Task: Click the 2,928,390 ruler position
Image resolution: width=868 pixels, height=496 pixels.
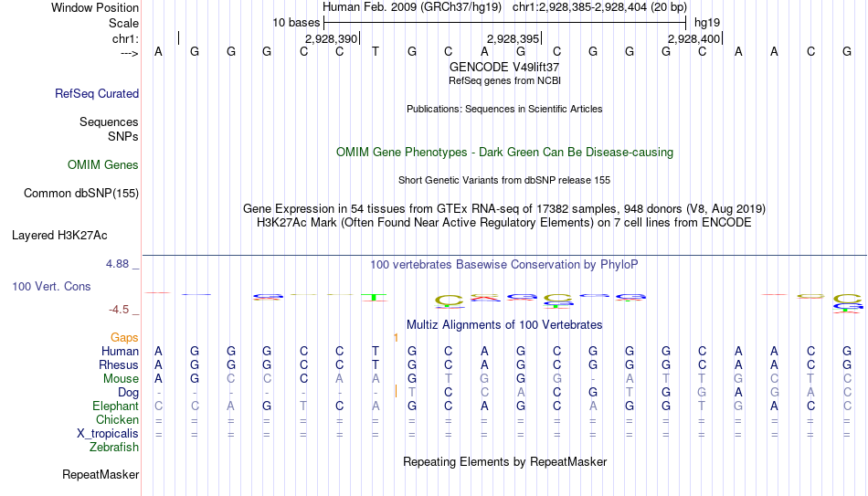Action: 331,38
